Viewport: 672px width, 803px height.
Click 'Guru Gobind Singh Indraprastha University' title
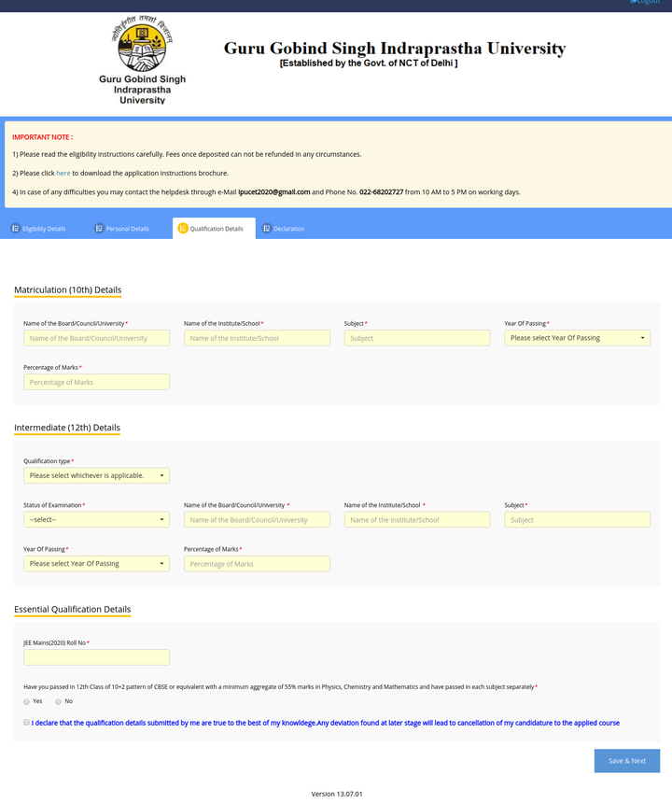[395, 49]
